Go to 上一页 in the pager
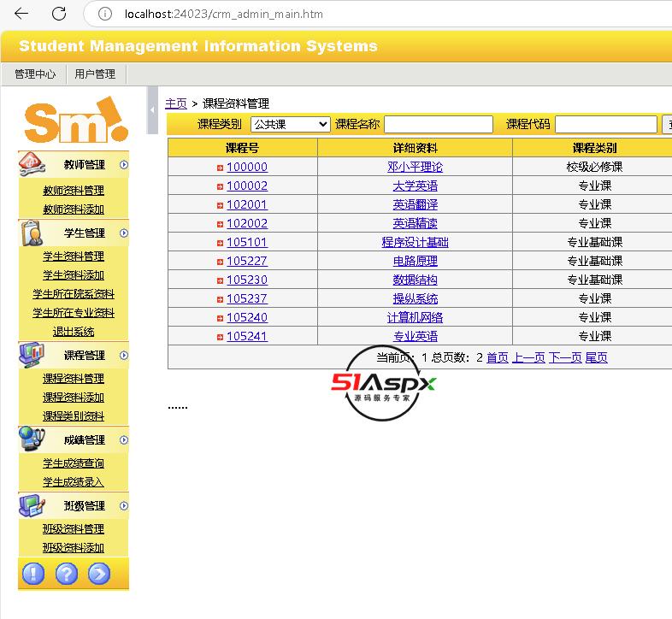 (x=529, y=357)
